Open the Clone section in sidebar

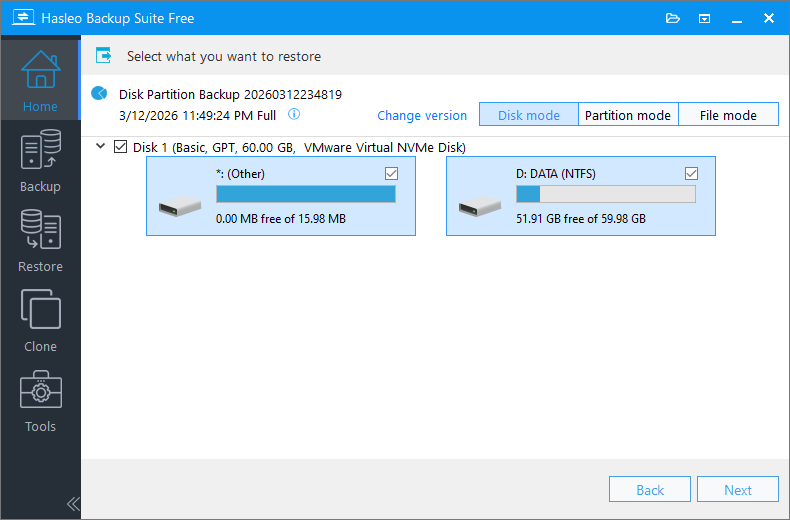click(x=40, y=321)
